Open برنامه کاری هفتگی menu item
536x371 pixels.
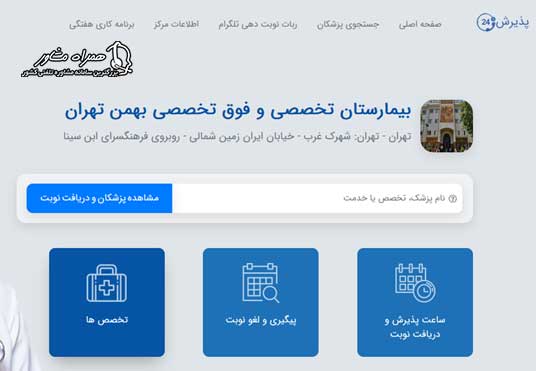pyautogui.click(x=102, y=24)
